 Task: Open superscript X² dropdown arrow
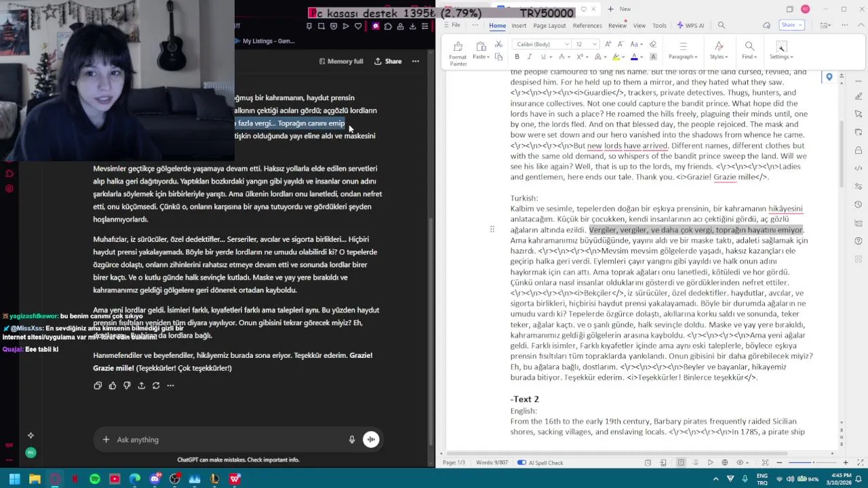588,57
